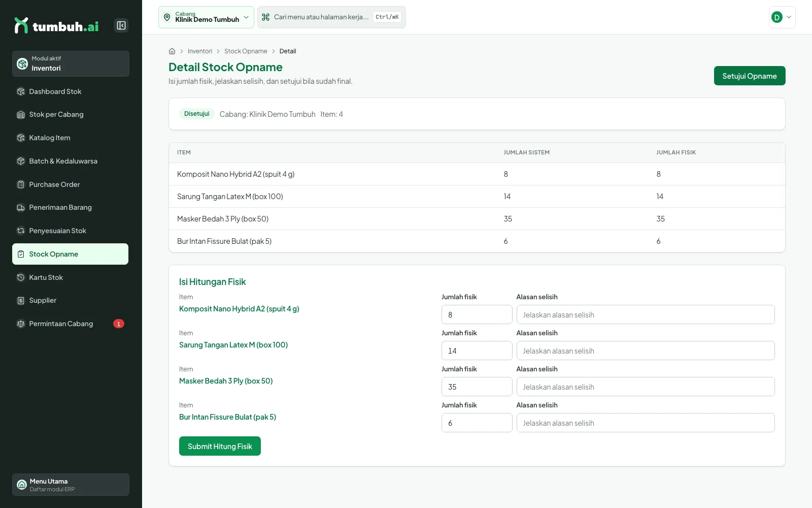Click the Permintaan Cabang badge 1

[x=119, y=324]
